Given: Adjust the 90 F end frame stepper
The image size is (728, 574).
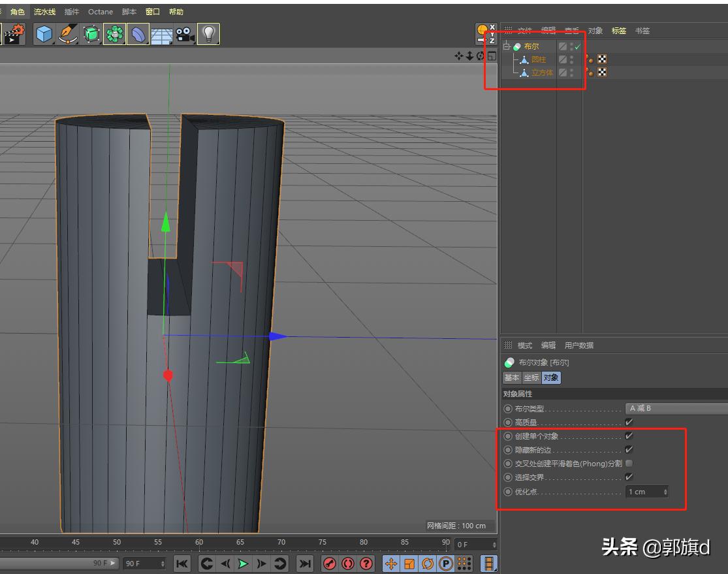Looking at the screenshot, I should click(x=163, y=564).
